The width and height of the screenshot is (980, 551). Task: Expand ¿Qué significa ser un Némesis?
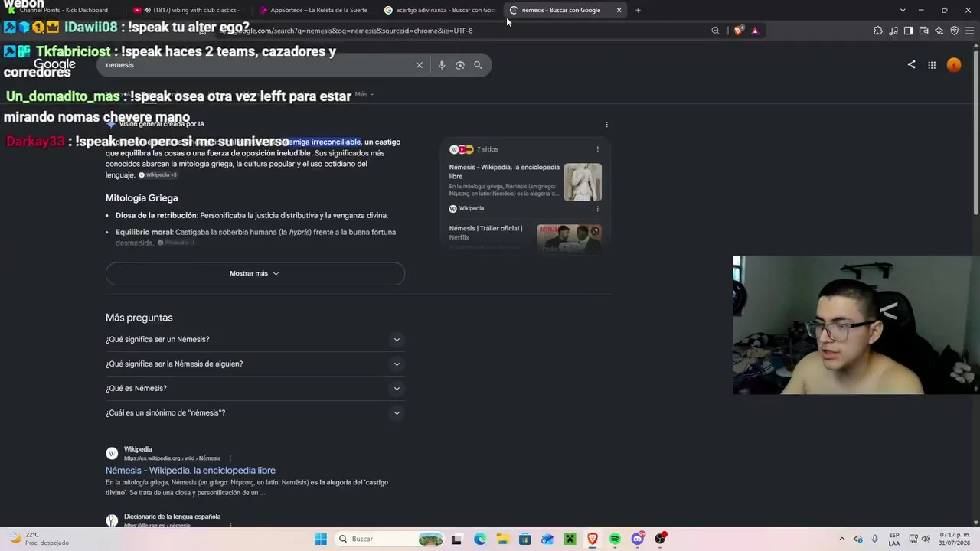[255, 339]
